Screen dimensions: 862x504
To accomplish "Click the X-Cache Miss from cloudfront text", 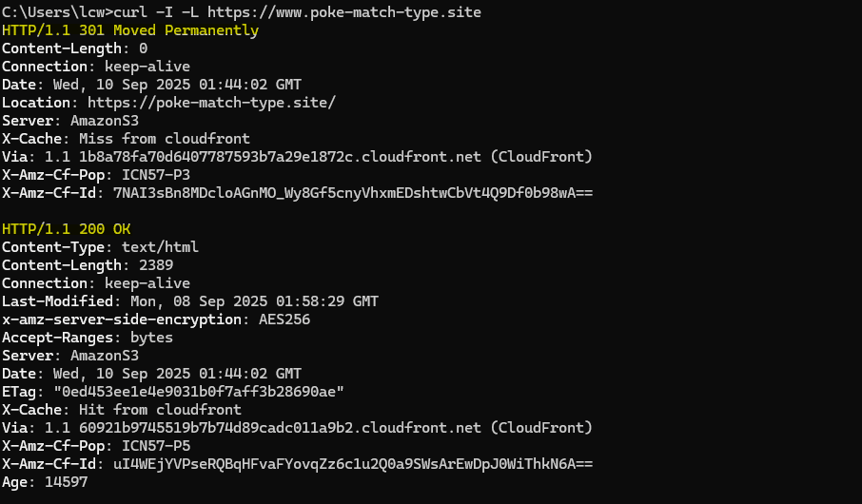I will pos(165,139).
